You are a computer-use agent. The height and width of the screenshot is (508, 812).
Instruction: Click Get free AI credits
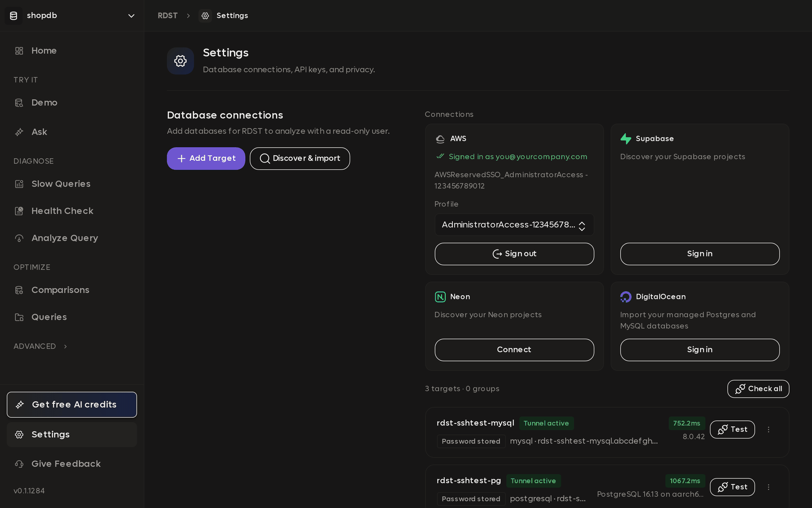pos(72,405)
